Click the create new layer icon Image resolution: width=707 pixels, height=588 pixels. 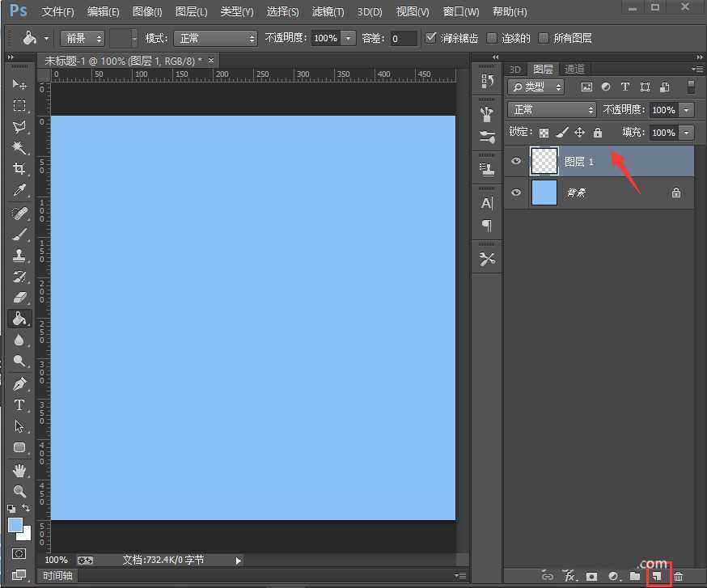(658, 576)
